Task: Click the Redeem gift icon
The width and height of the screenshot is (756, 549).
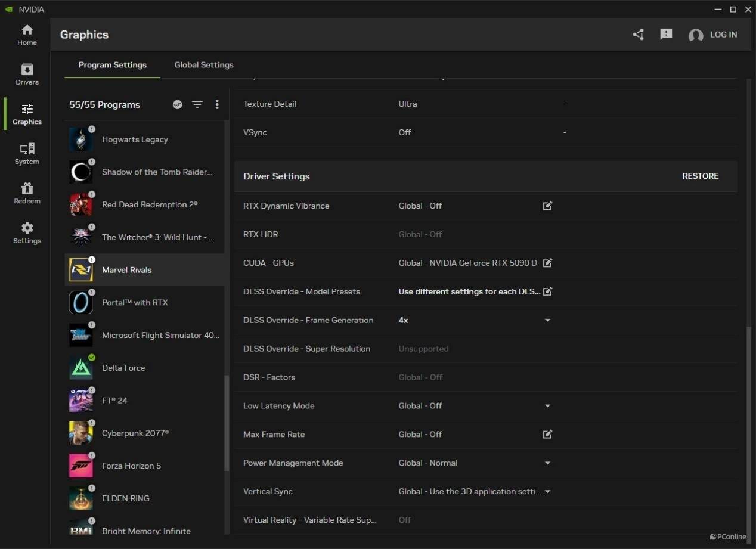Action: coord(27,193)
